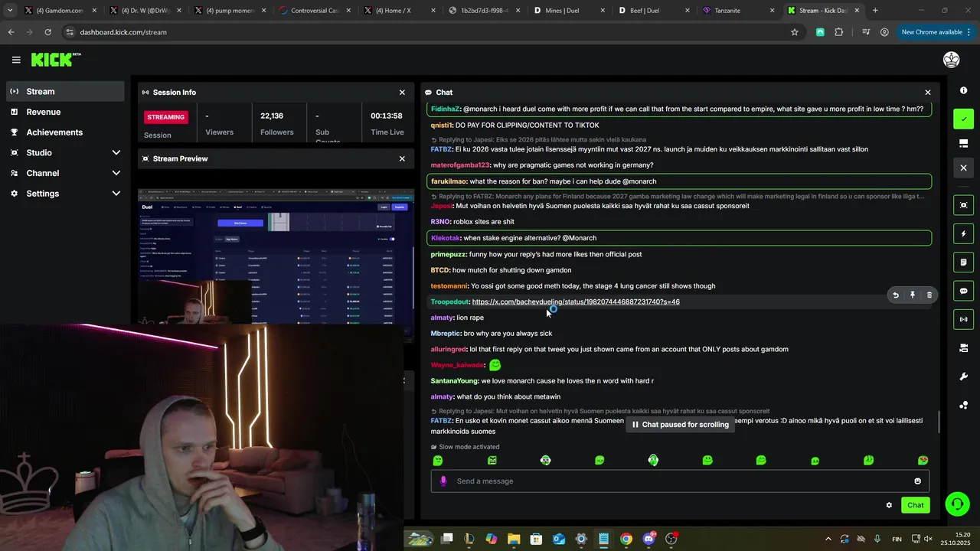Click the clip capture icon in right sidebar
980x551 pixels.
tap(963, 205)
